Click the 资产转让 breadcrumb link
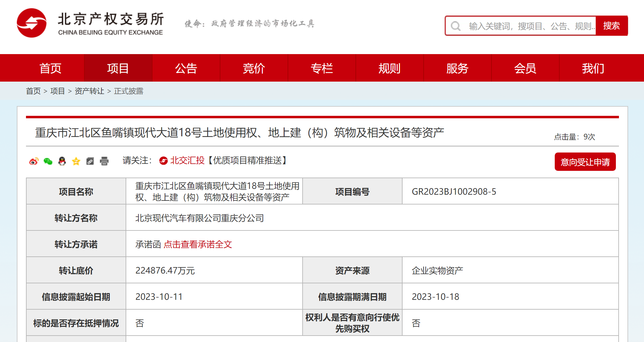The width and height of the screenshot is (644, 342). point(89,91)
